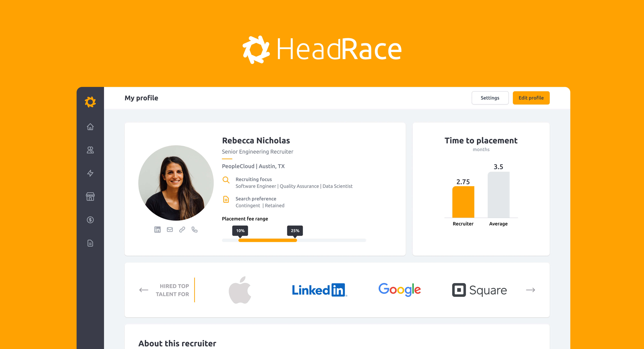This screenshot has width=644, height=349.
Task: Click the link chain icon under photo
Action: pyautogui.click(x=182, y=230)
